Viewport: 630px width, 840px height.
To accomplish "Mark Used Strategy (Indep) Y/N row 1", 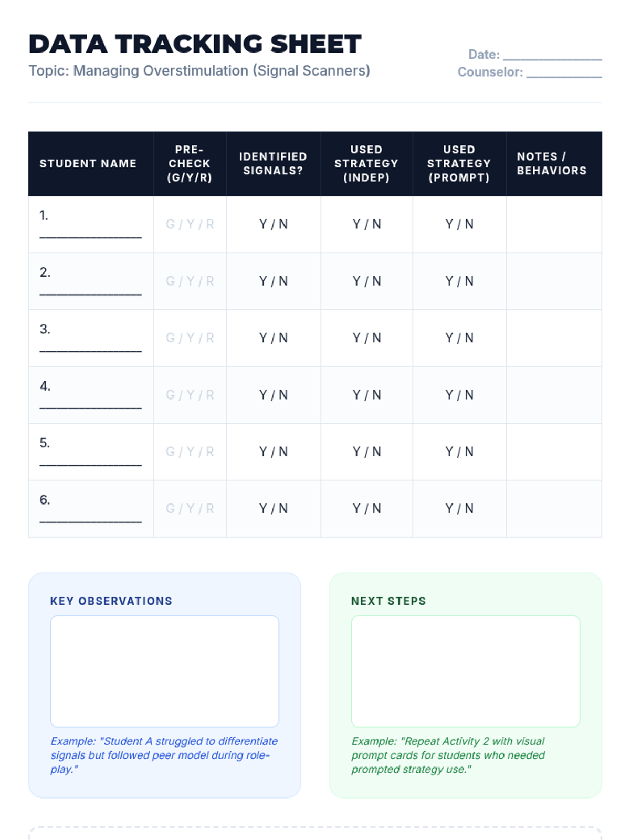I will point(366,224).
